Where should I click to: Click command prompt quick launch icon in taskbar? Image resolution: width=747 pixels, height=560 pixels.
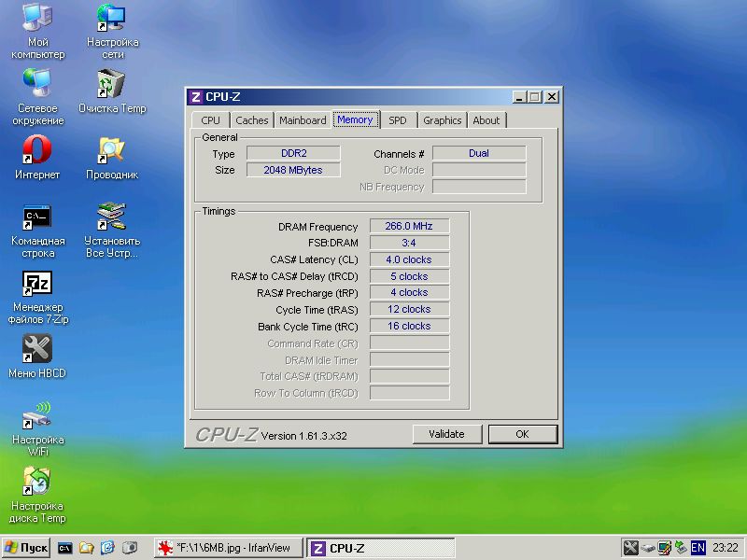pos(64,548)
